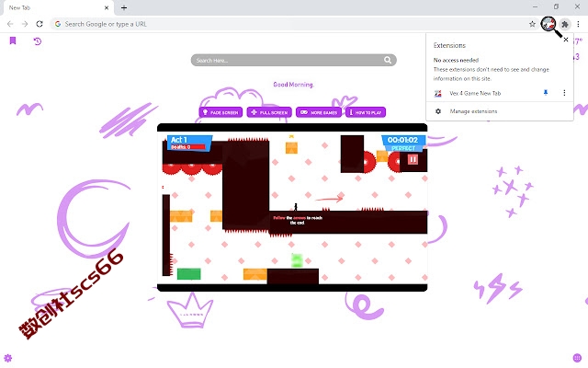Click the 00:01:02 game timer
This screenshot has height=368, width=588.
(x=402, y=140)
